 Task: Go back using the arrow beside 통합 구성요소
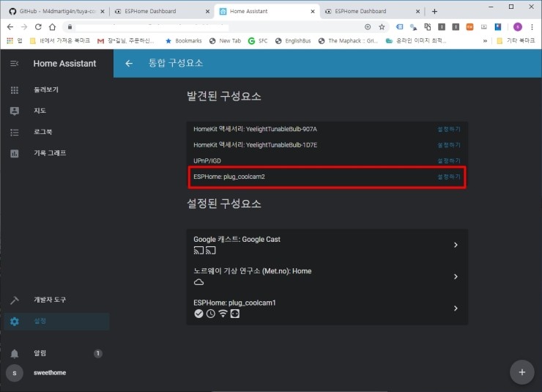tap(129, 63)
